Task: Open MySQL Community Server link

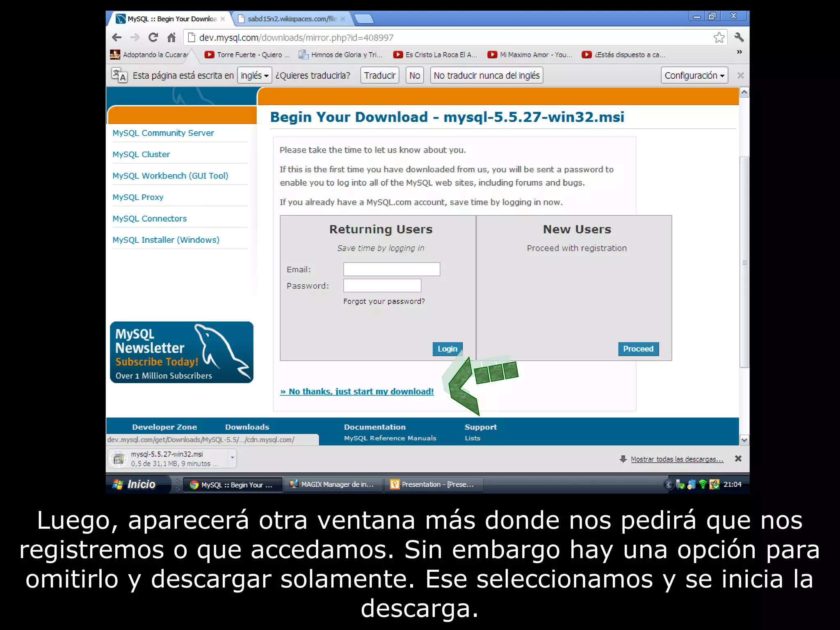Action: click(163, 133)
